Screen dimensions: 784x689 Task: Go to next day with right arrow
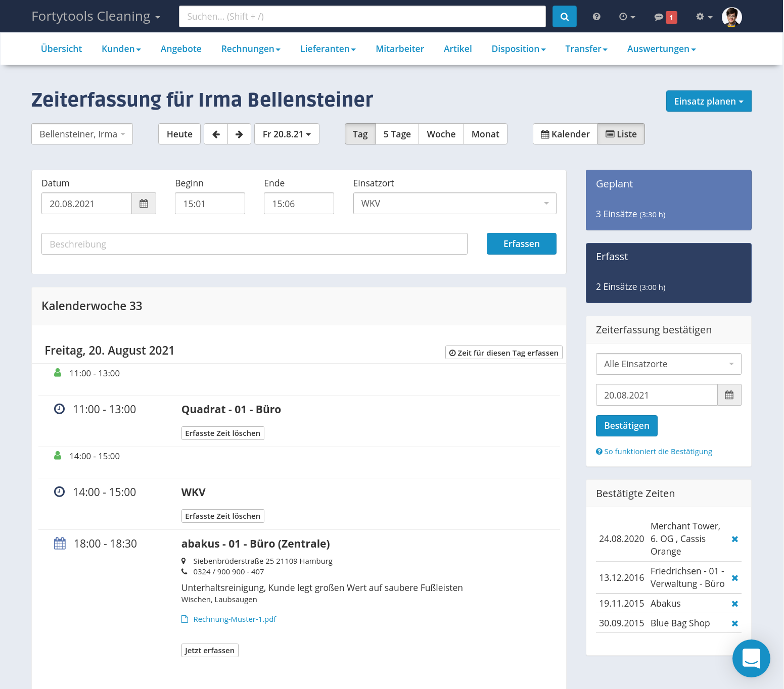pyautogui.click(x=239, y=134)
